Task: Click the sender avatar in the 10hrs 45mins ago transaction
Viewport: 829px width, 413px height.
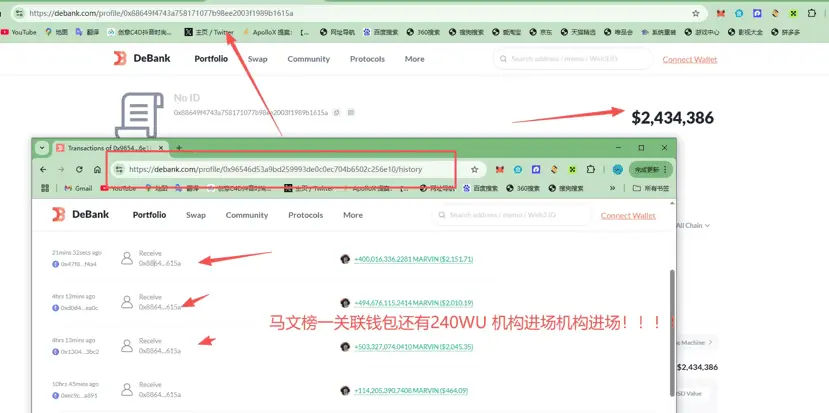Action: pyautogui.click(x=127, y=390)
